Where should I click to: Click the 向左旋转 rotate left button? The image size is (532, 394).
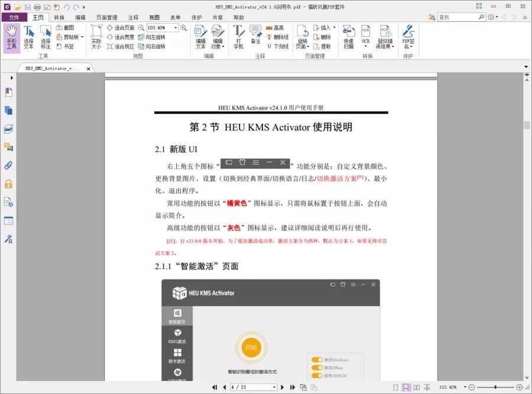[x=151, y=37]
